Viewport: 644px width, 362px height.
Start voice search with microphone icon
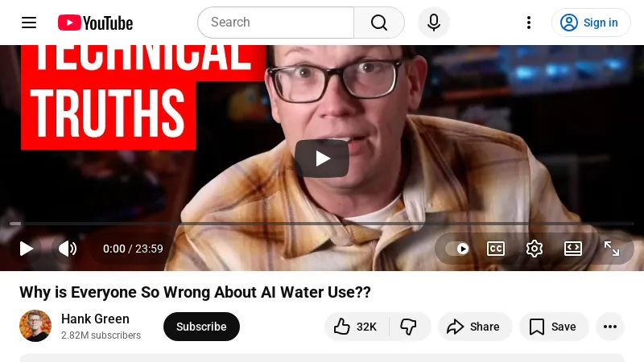click(434, 23)
